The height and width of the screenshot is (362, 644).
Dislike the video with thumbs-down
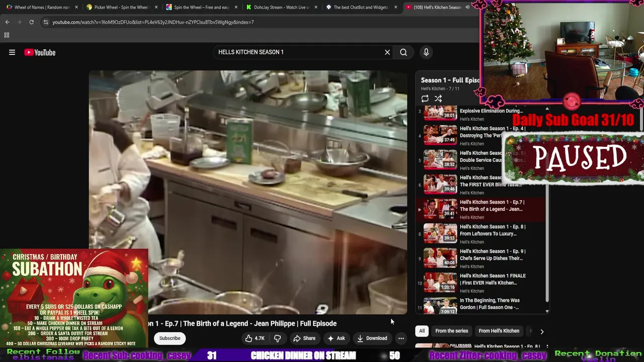(277, 338)
